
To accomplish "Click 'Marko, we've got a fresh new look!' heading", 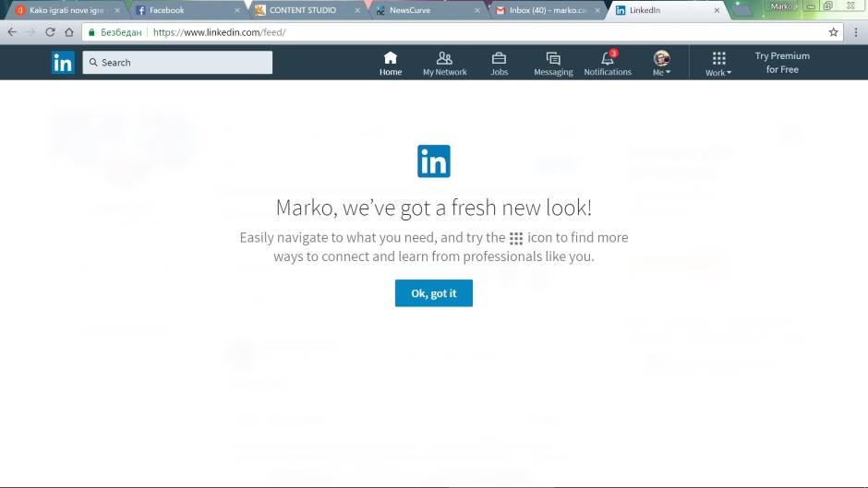I will 433,208.
